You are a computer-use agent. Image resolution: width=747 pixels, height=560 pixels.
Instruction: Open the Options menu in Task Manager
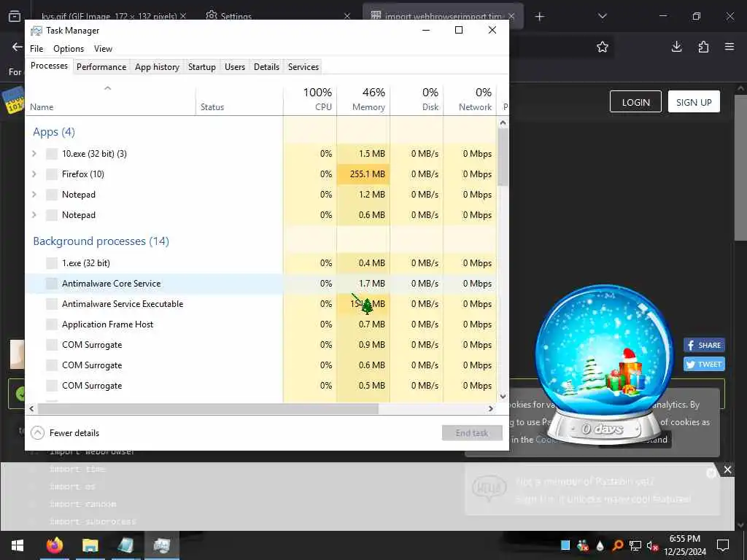69,49
